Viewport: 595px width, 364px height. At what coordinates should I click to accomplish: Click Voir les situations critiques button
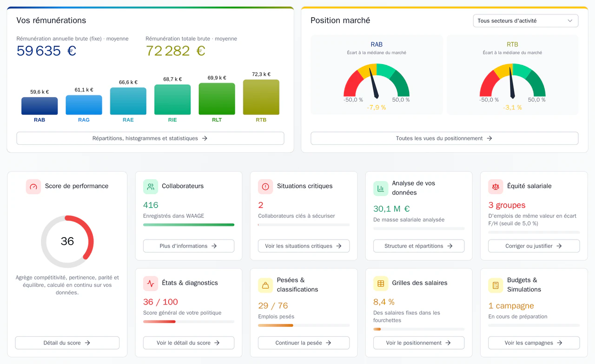[x=304, y=246]
